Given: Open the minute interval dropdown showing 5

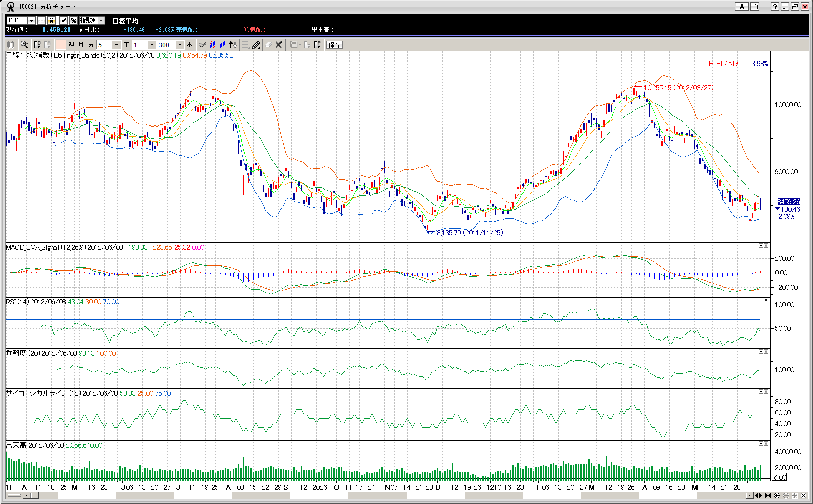Looking at the screenshot, I should click(117, 45).
